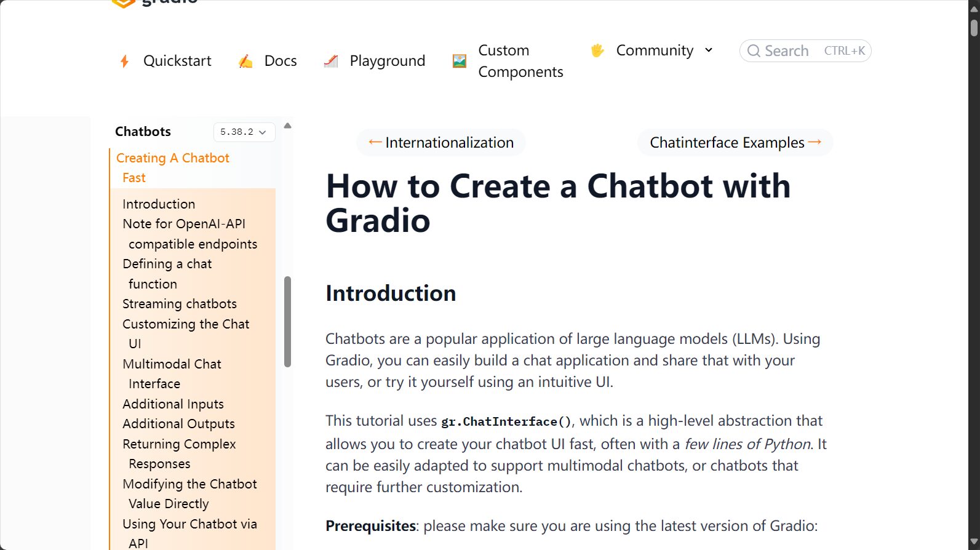The width and height of the screenshot is (980, 550).
Task: Open the 5.38.2 version selector
Action: [x=244, y=132]
